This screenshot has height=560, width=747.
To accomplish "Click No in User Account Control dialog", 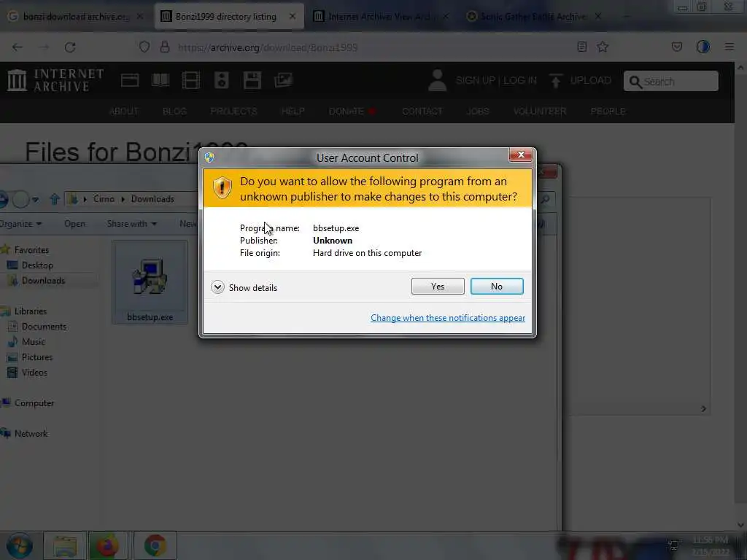I will click(496, 286).
